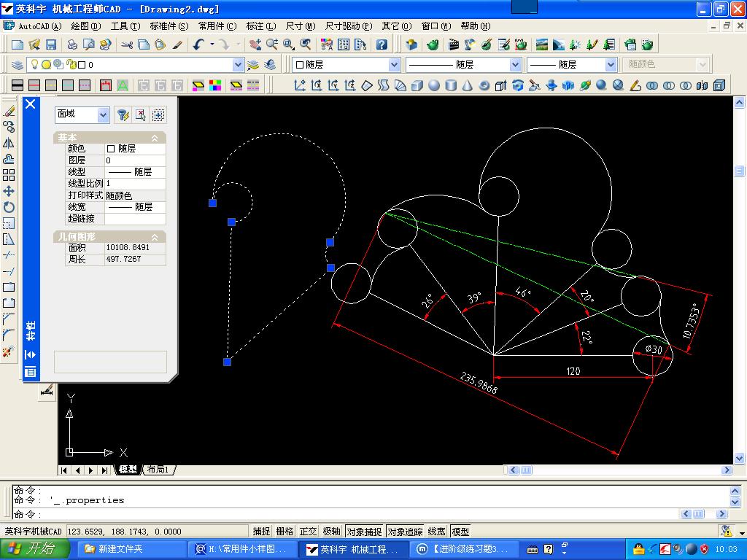
Task: Select the Rotate tool in left toolbar
Action: coord(9,207)
